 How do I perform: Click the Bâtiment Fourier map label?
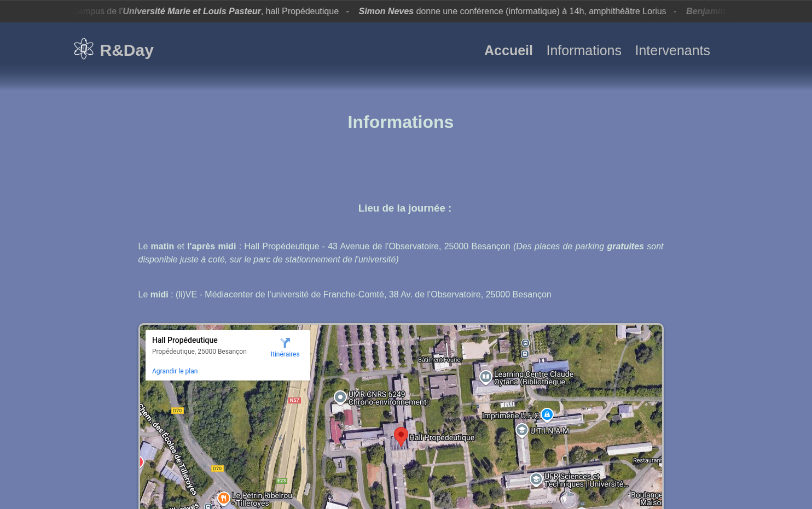pyautogui.click(x=440, y=360)
